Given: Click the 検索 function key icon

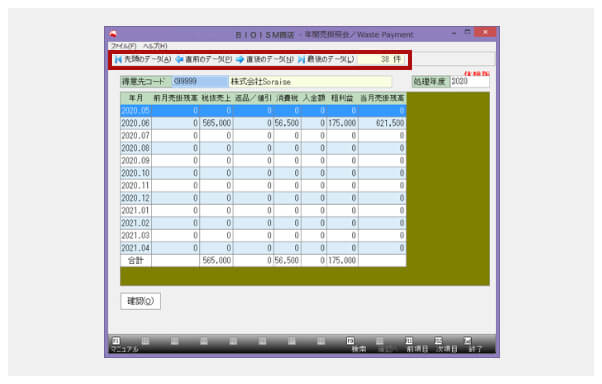Looking at the screenshot, I should (350, 341).
